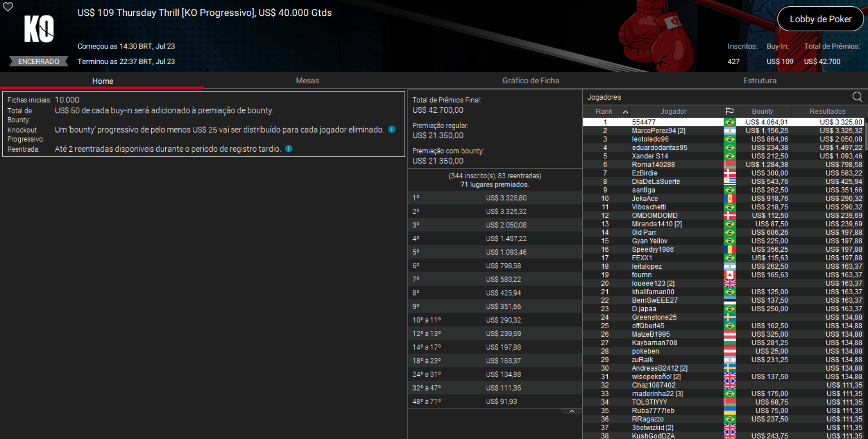Select player leotoledo96 row
The height and width of the screenshot is (439, 868).
tap(723, 139)
